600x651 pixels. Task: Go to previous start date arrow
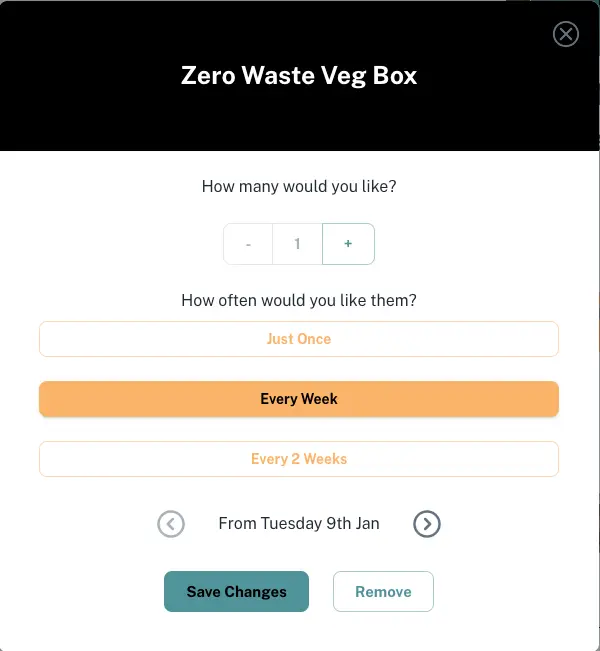tap(171, 523)
